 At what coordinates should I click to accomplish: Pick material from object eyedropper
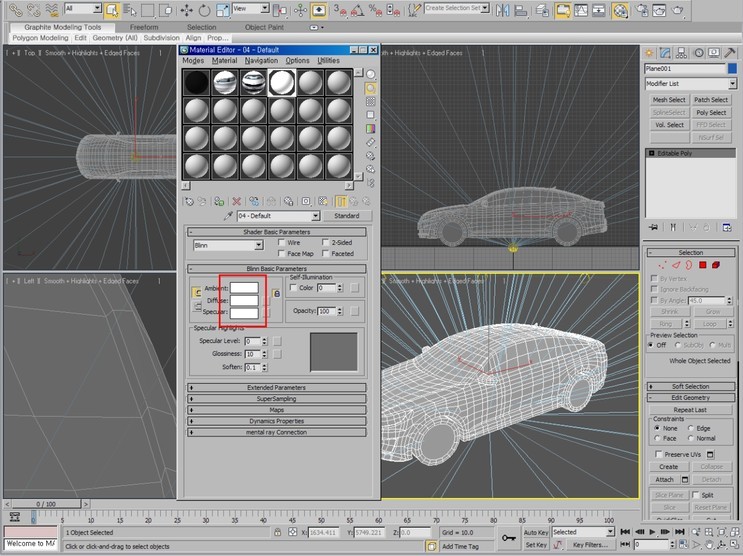tap(228, 216)
